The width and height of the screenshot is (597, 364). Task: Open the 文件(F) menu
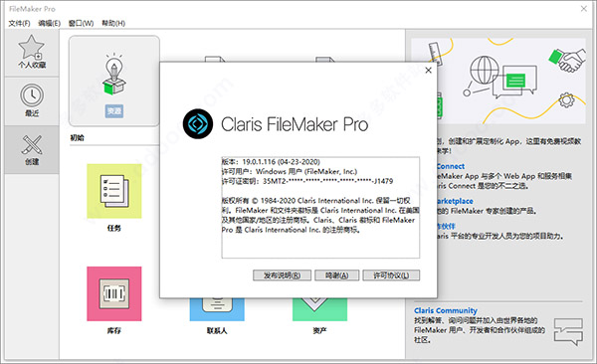click(x=19, y=23)
